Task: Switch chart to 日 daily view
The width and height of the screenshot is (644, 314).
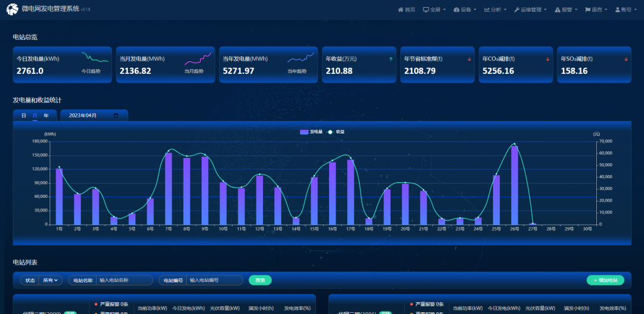Action: (24, 115)
